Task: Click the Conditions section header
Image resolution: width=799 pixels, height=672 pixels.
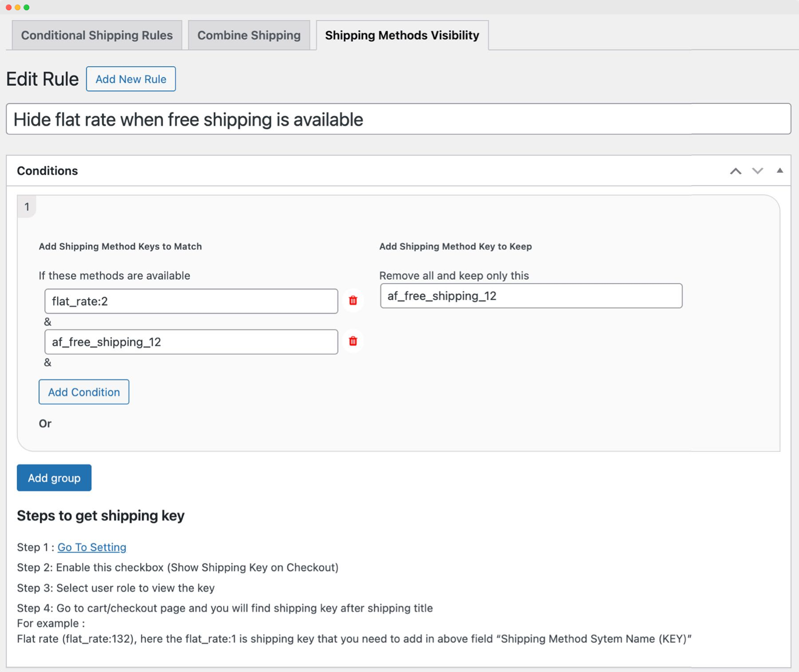Action: tap(47, 171)
